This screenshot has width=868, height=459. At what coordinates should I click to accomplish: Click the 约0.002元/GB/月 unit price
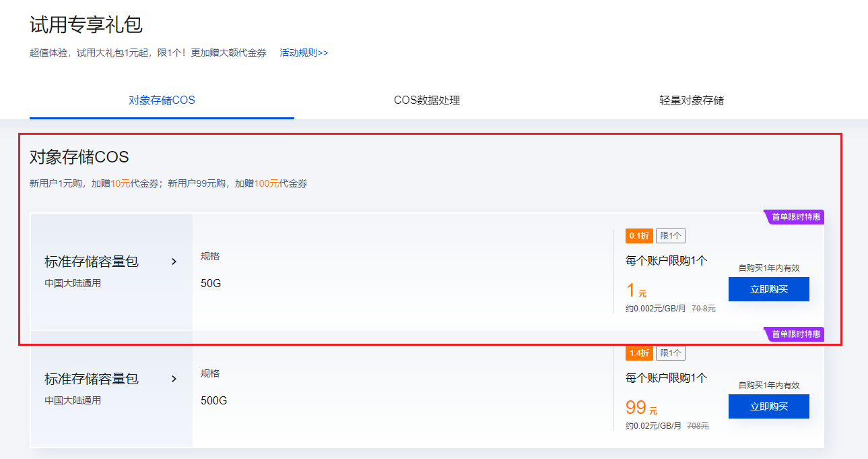point(656,309)
